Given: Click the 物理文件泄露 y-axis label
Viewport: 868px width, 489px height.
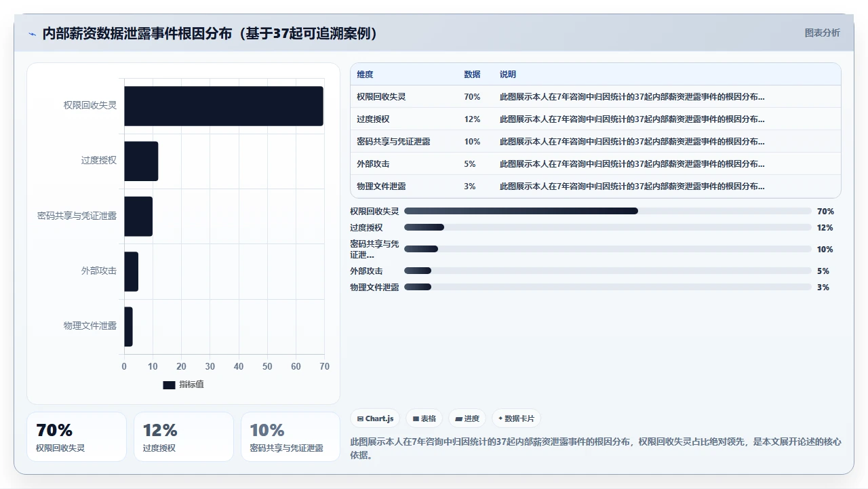Looking at the screenshot, I should [90, 326].
